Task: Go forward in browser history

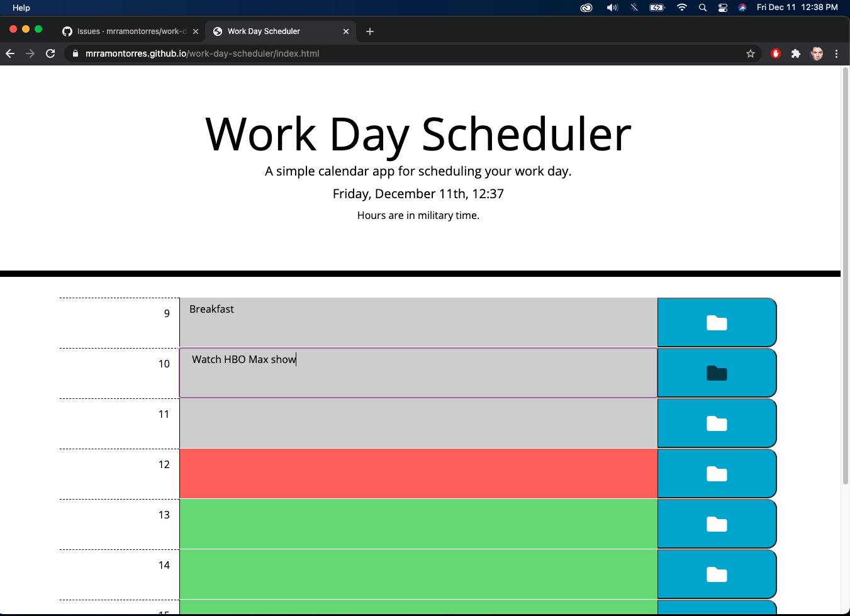Action: click(30, 53)
